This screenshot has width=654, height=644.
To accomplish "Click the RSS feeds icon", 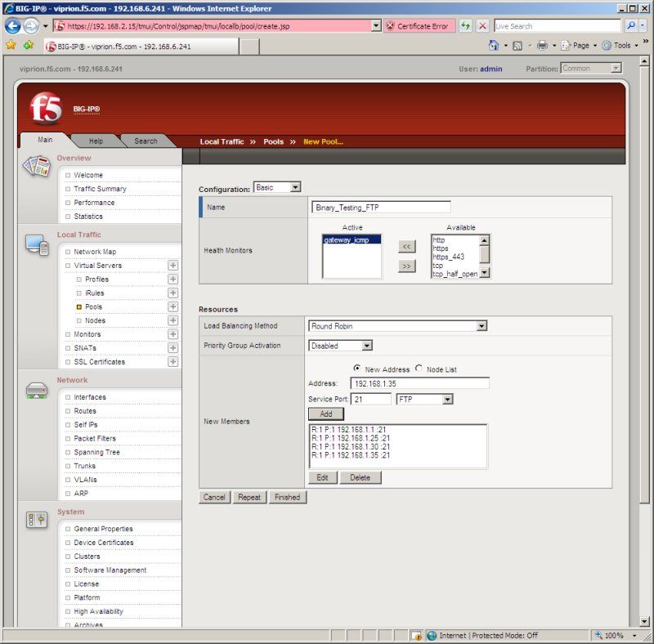I will point(517,46).
